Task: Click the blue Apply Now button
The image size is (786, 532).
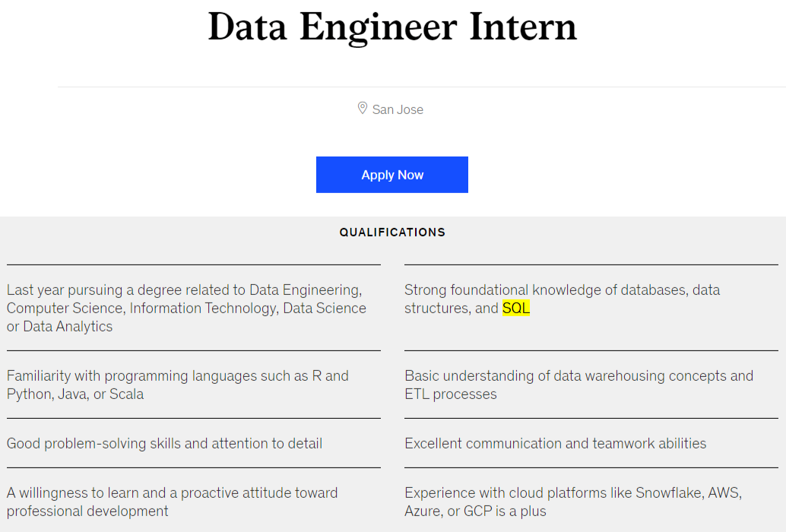Action: coord(391,175)
